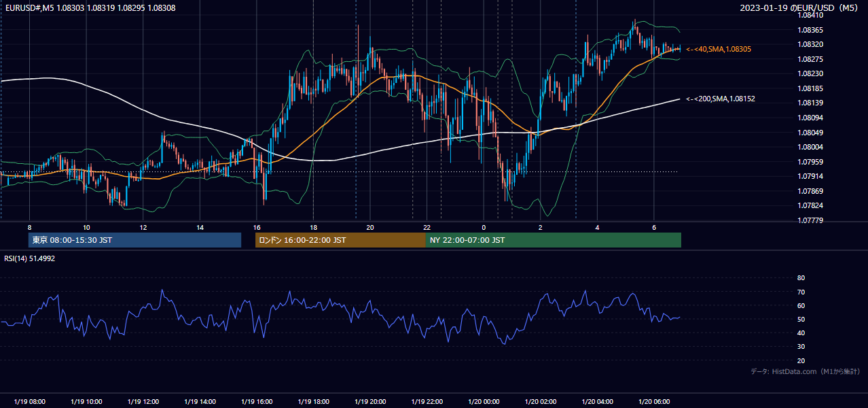Click hour tick 12 under price chart
This screenshot has width=868, height=408.
pyautogui.click(x=143, y=227)
